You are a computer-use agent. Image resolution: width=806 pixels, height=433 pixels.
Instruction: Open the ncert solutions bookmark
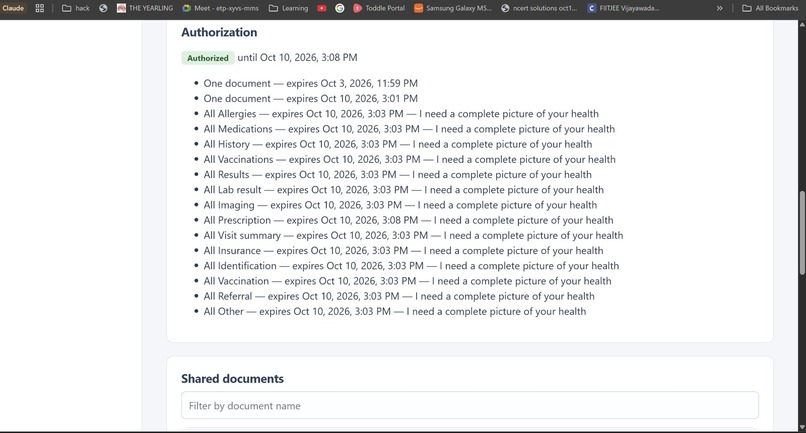tap(539, 8)
